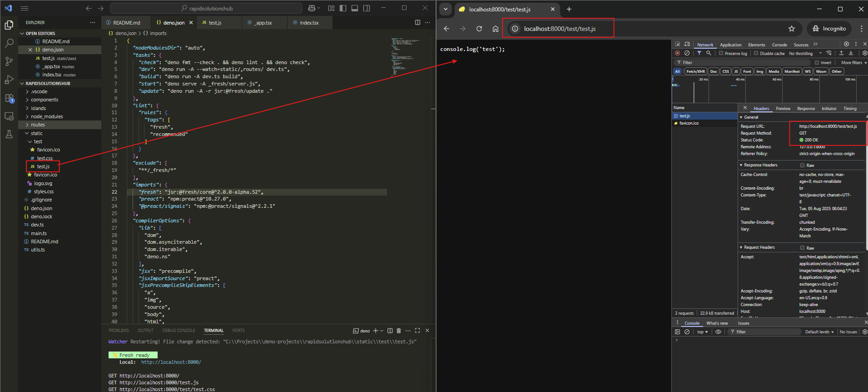
Task: Create a live expression with eye icon
Action: coord(718,332)
